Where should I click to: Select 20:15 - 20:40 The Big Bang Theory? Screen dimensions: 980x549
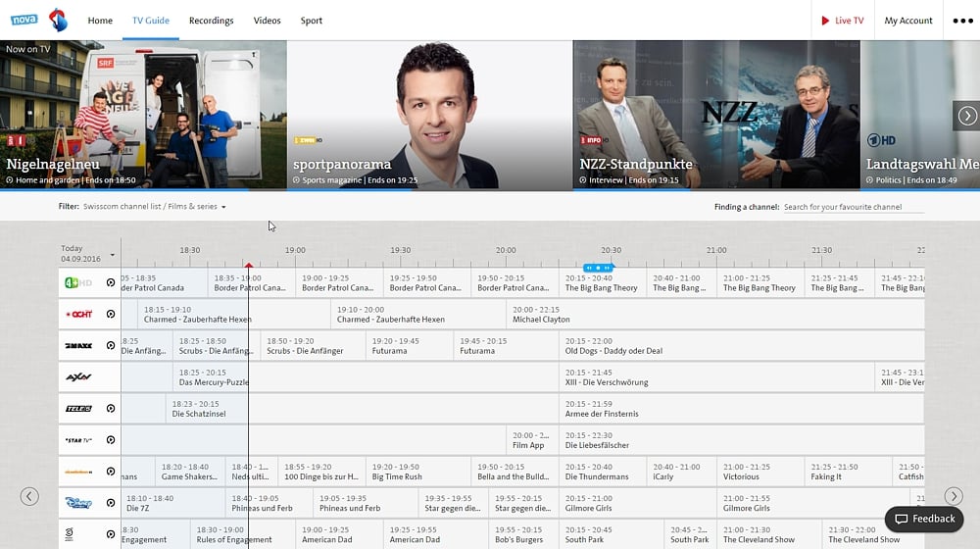tap(603, 283)
